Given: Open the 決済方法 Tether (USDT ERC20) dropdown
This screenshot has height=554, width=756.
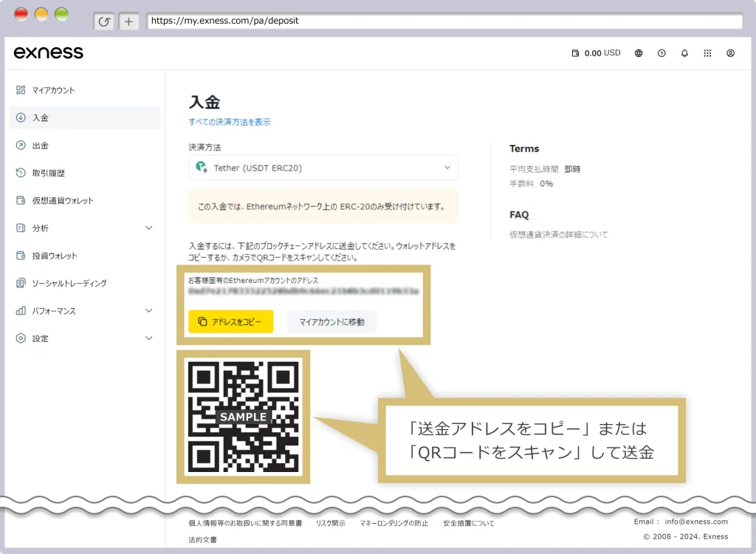Looking at the screenshot, I should coord(323,168).
